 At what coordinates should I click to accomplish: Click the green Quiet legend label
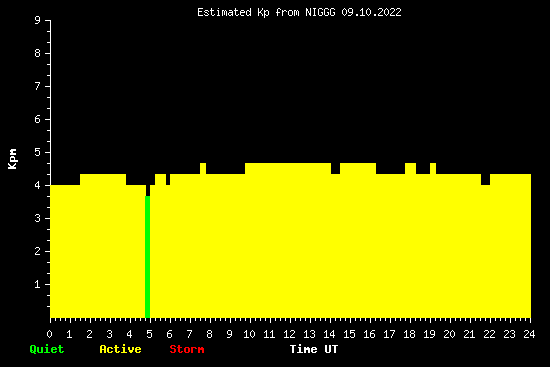47,349
